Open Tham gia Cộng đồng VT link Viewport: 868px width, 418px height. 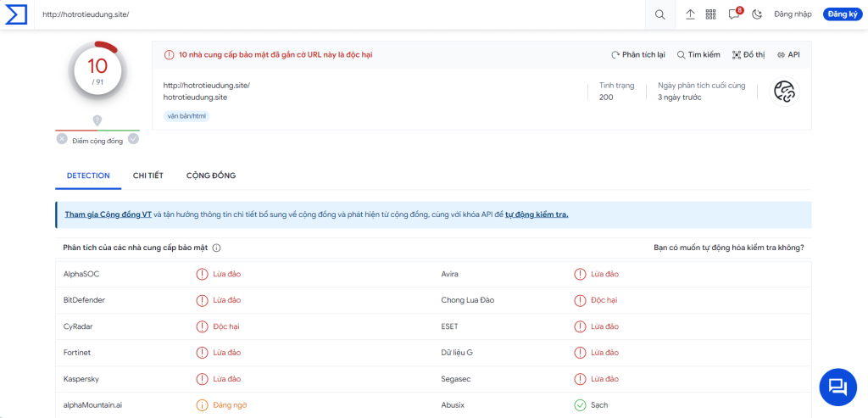pos(108,215)
